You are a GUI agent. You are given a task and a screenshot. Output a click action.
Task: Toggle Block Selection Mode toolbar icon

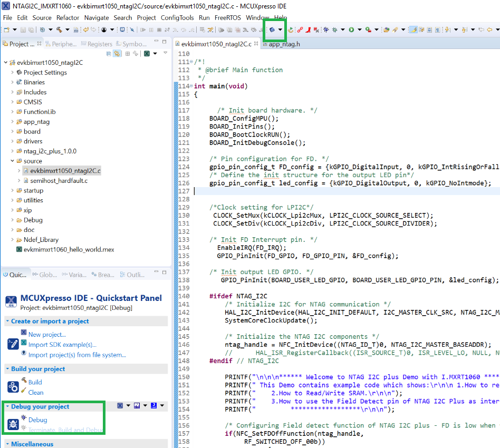[x=429, y=30]
